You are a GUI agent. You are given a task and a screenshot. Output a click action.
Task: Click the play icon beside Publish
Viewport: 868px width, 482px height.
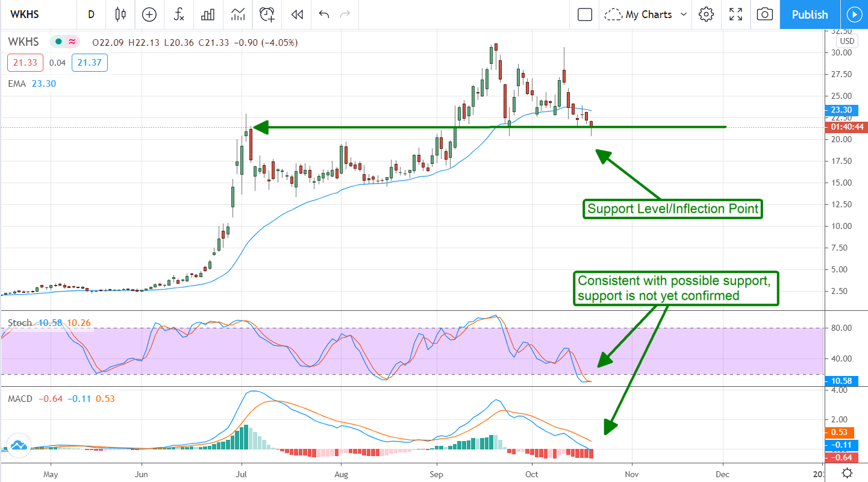point(854,14)
